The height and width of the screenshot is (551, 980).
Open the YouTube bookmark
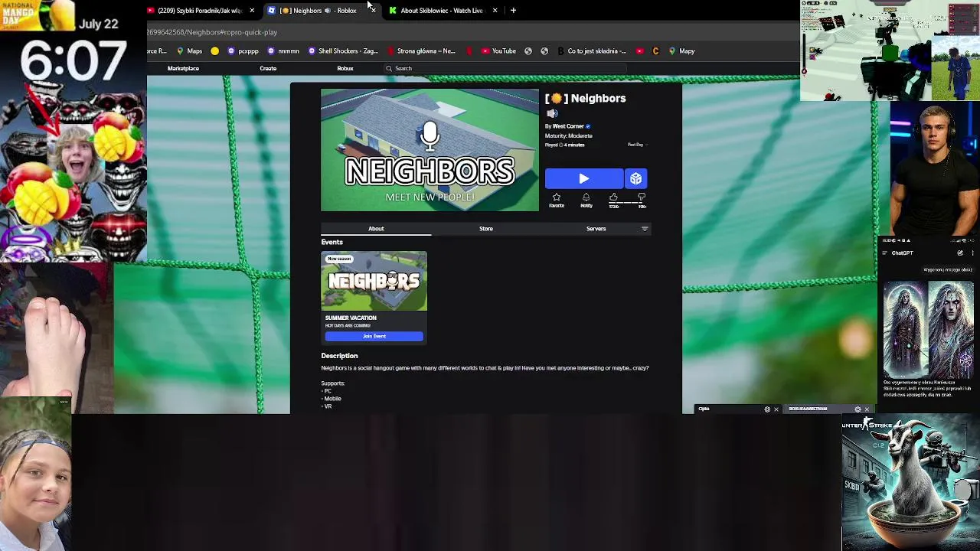498,51
